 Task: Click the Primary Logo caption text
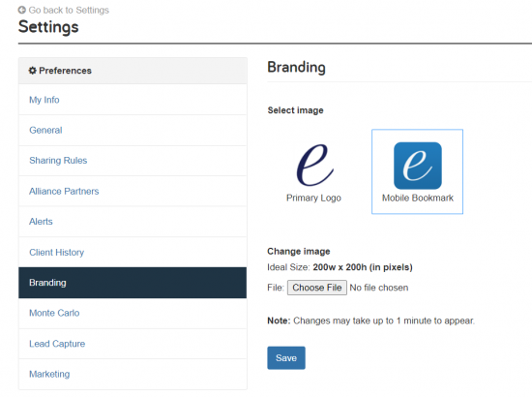click(313, 198)
